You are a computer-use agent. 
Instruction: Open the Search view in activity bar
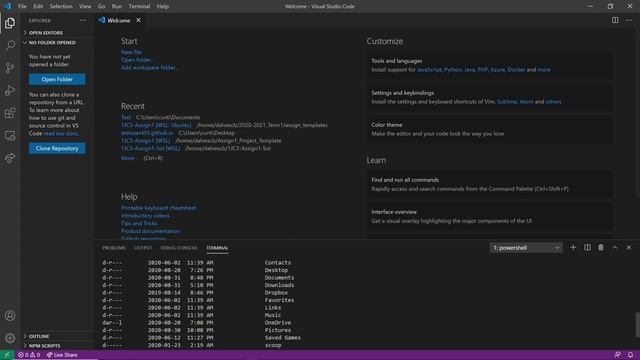coord(10,45)
